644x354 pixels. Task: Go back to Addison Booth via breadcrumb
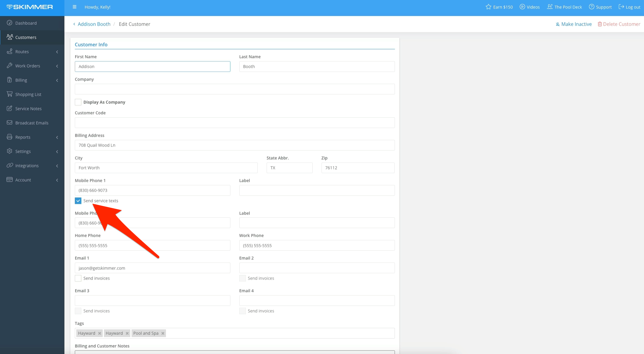coord(94,24)
